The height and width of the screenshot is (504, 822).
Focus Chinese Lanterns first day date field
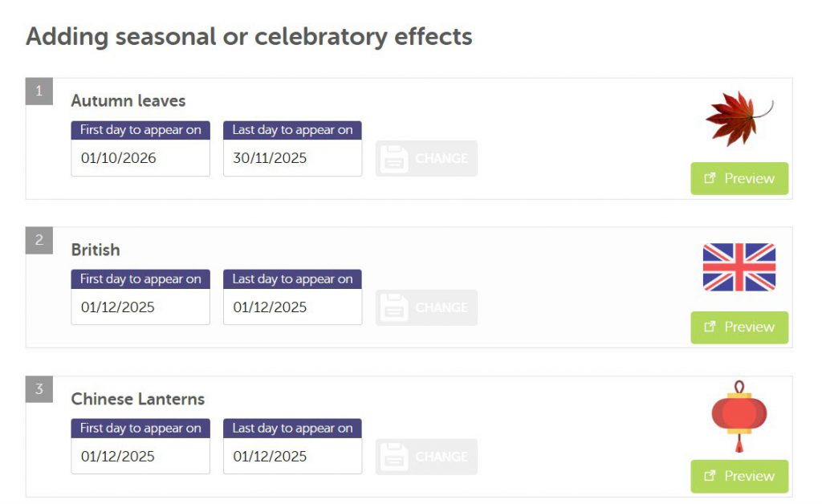tap(140, 456)
